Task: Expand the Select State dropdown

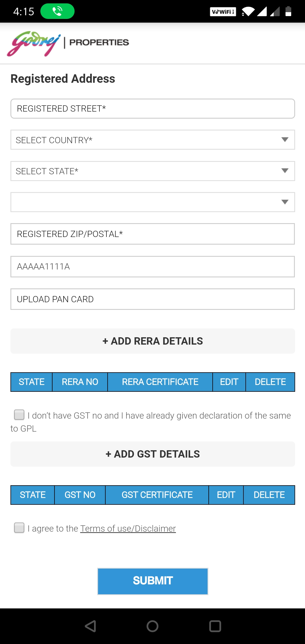Action: click(152, 171)
